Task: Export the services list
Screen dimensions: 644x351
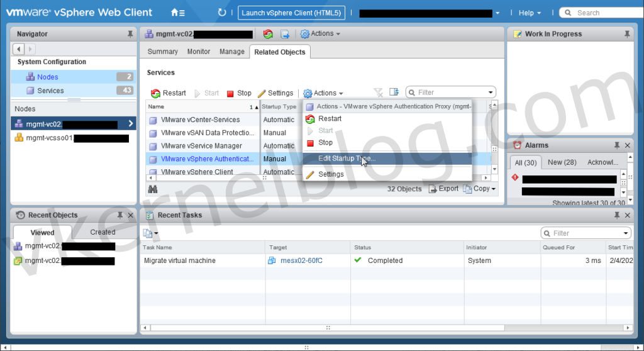Action: pyautogui.click(x=443, y=189)
